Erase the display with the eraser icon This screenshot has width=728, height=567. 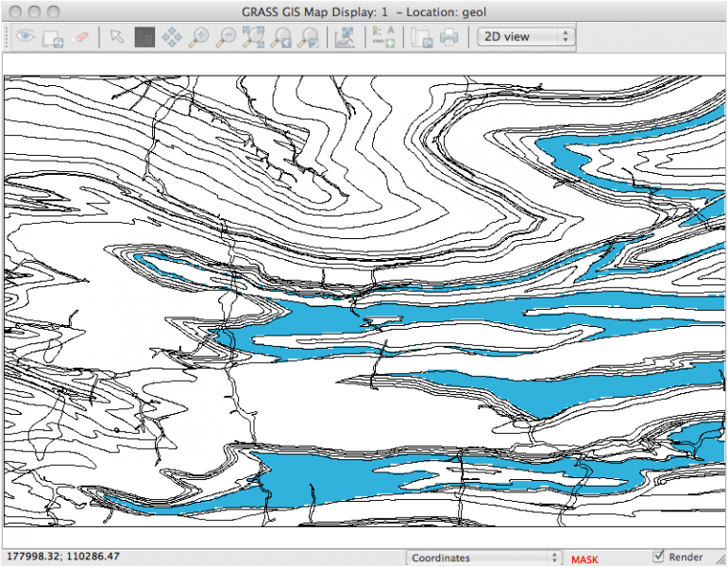(80, 38)
